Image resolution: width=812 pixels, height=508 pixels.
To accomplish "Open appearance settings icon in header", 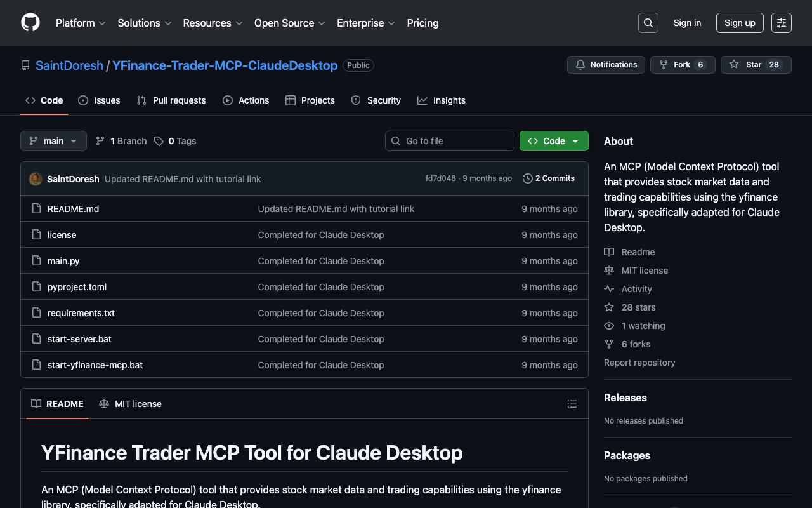I will pos(781,23).
